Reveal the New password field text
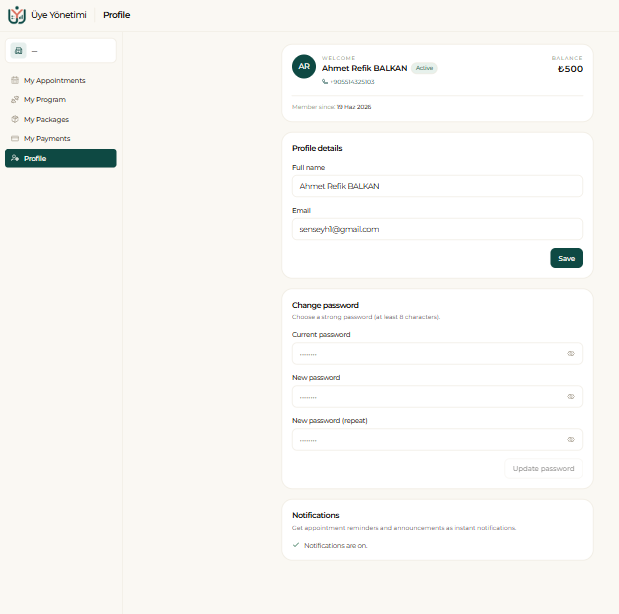619x614 pixels. (571, 396)
